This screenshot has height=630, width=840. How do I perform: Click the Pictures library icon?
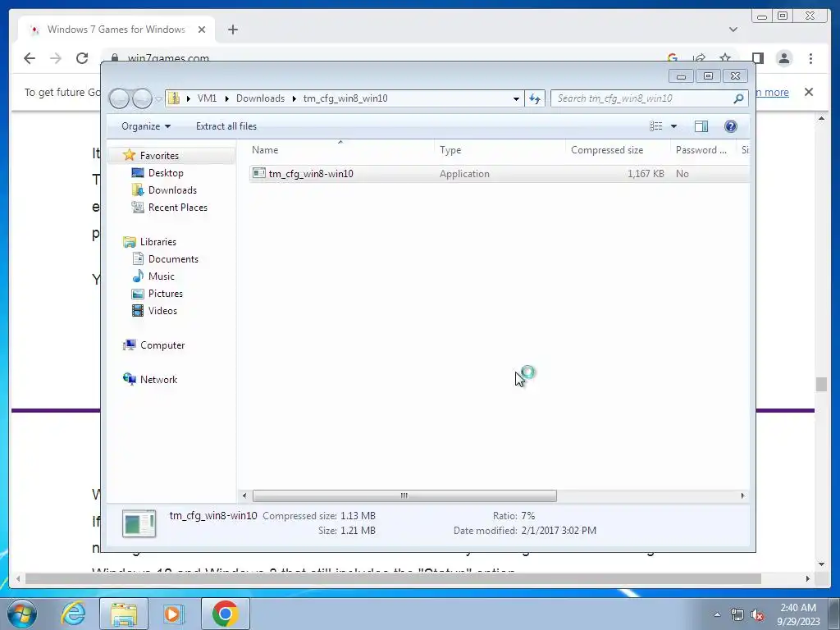pyautogui.click(x=138, y=294)
